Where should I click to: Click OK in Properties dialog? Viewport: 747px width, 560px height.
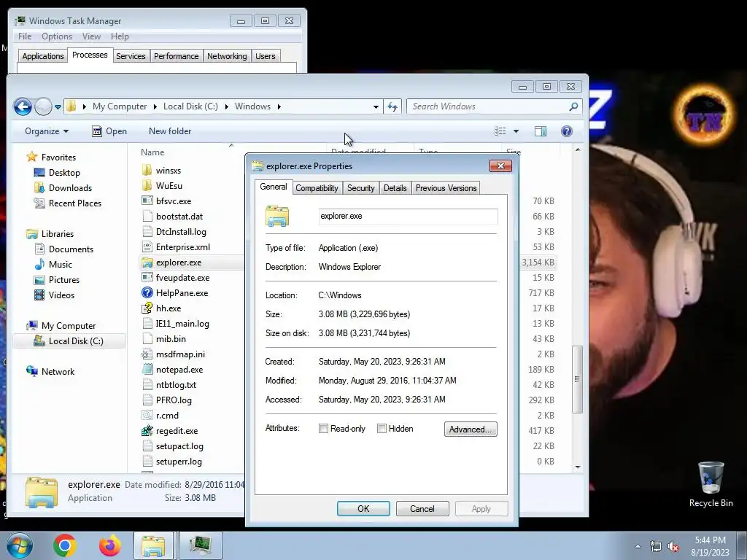pos(363,508)
